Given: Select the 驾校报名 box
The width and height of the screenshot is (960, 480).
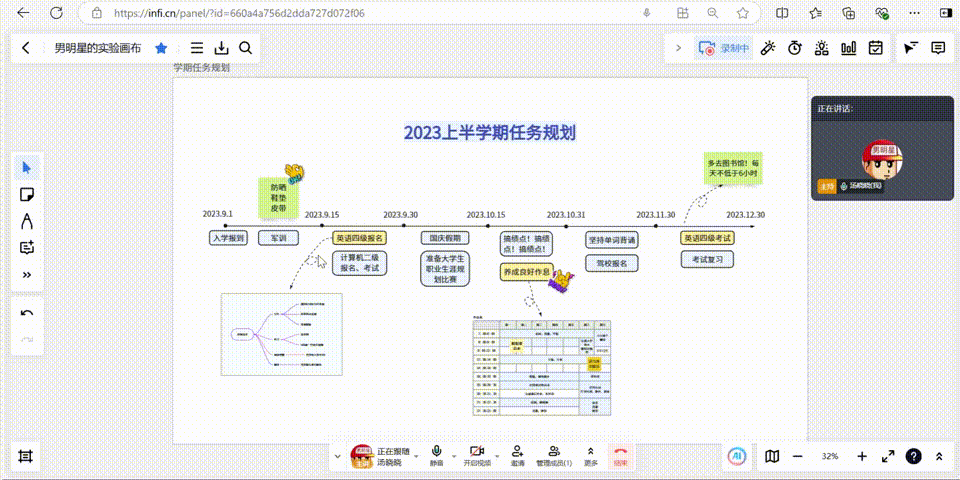Looking at the screenshot, I should (x=612, y=263).
